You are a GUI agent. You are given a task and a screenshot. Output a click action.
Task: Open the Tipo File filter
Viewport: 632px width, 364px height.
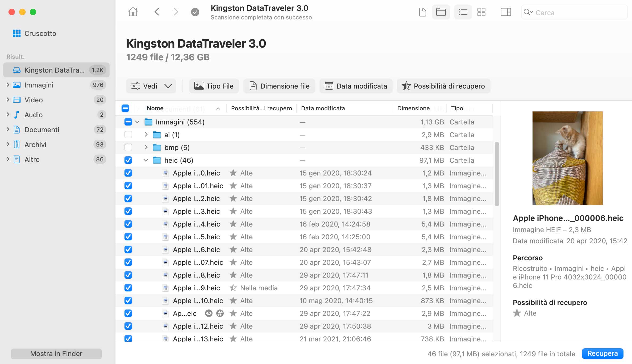pos(214,86)
